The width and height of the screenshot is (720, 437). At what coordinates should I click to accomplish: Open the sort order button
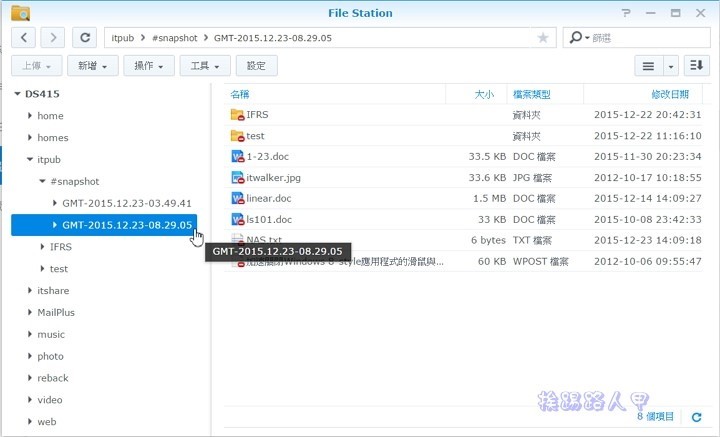tap(697, 65)
